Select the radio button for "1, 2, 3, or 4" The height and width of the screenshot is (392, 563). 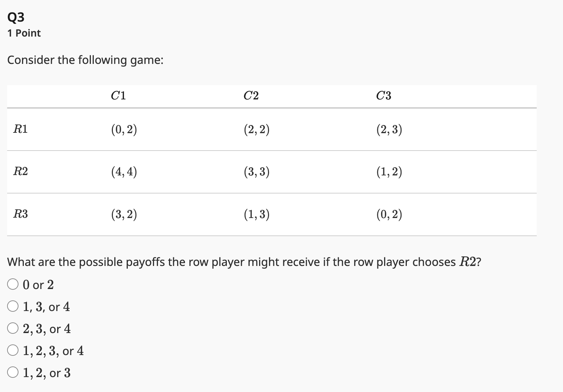[x=13, y=350]
